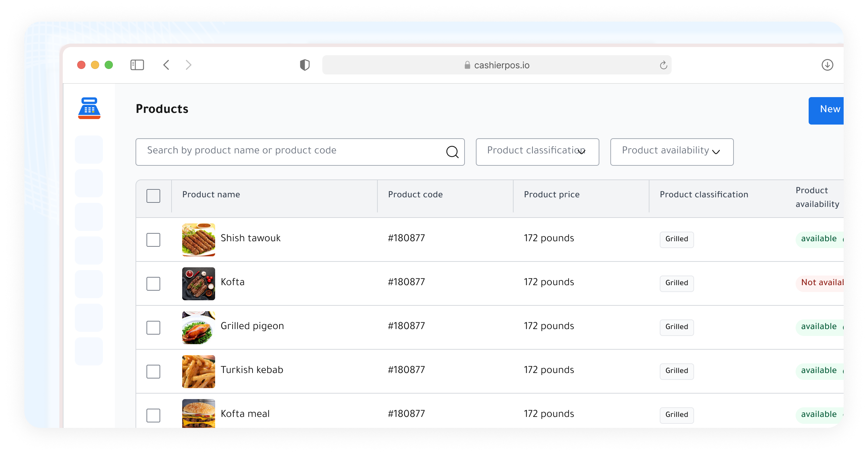
Task: Select the Kofta meal row checkbox
Action: point(153,416)
